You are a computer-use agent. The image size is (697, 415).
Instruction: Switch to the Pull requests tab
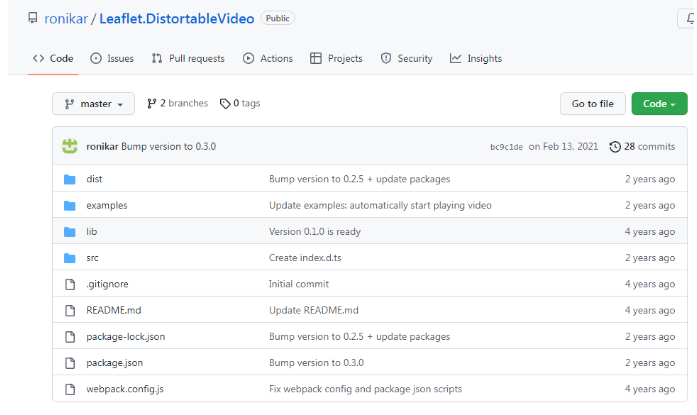[188, 59]
